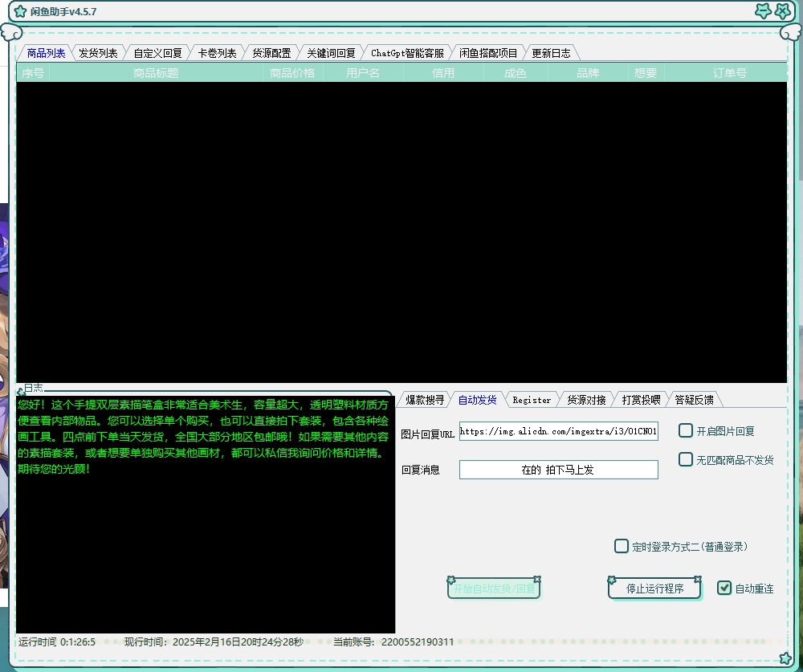
Task: Click the 成色 column header
Action: 516,73
